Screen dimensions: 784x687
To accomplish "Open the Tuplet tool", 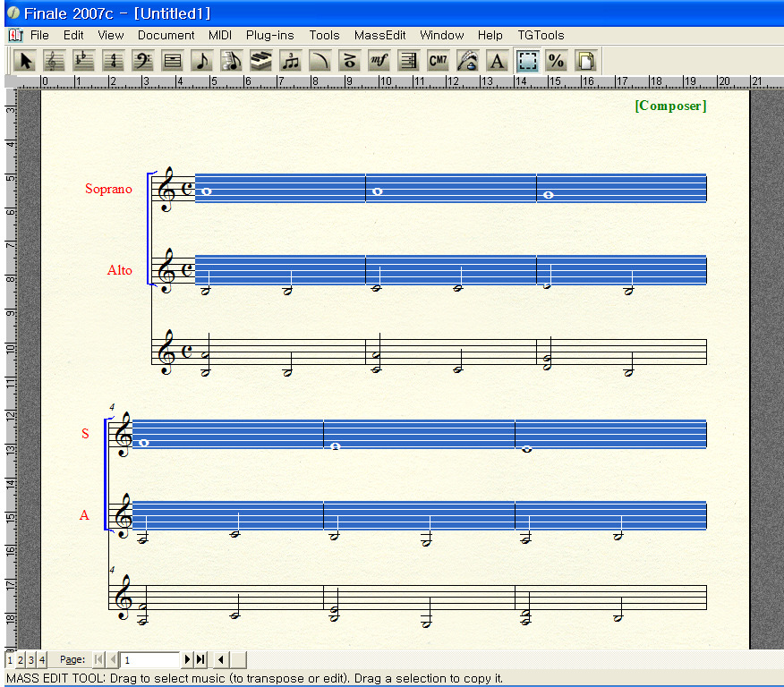I will [291, 61].
